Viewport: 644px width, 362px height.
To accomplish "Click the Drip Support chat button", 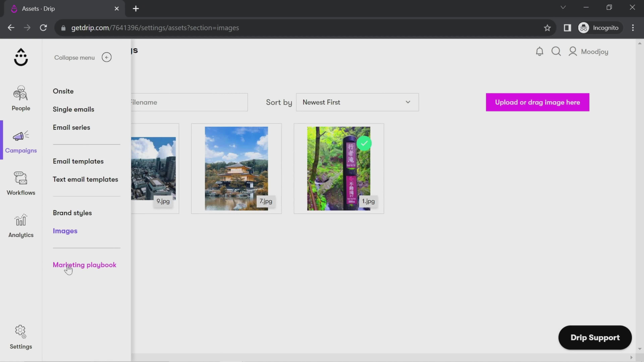I will 595,337.
